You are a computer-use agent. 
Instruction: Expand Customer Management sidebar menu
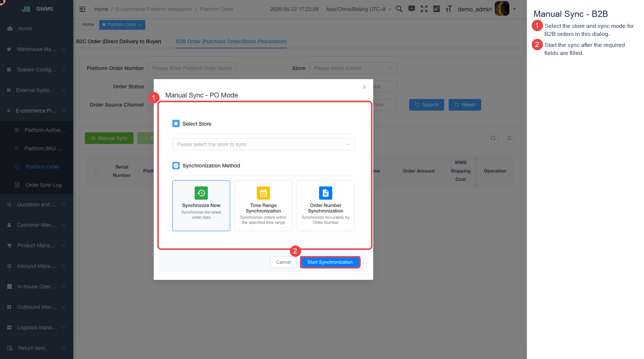pyautogui.click(x=37, y=225)
